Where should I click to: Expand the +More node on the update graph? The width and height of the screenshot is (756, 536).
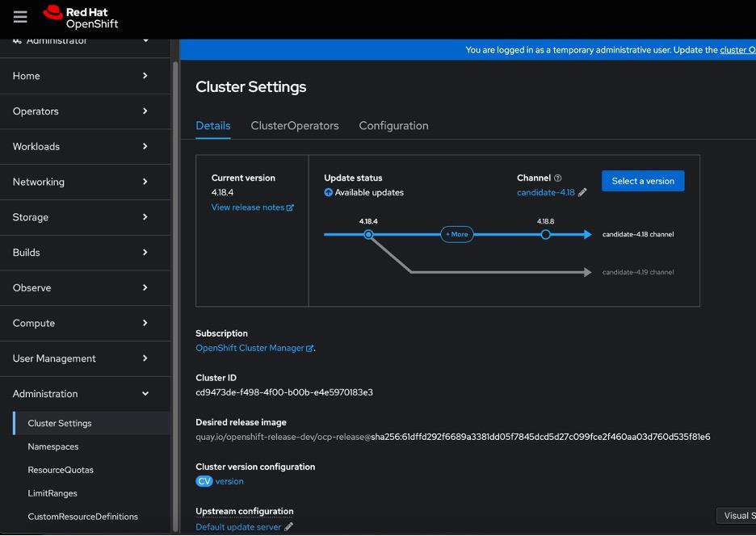click(456, 233)
